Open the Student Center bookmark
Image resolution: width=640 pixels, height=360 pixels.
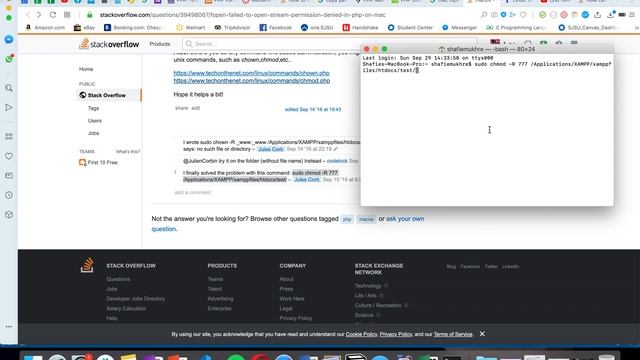410,27
